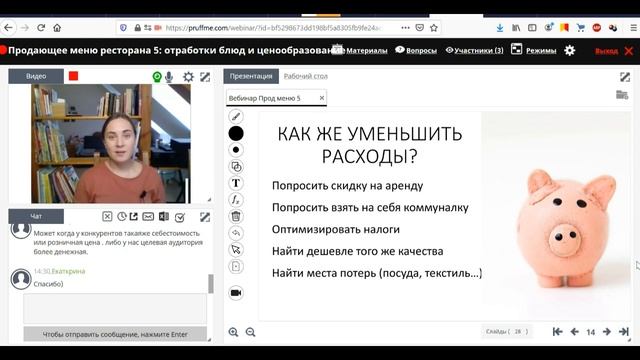
Task: Open browser home page
Action: pyautogui.click(x=57, y=28)
